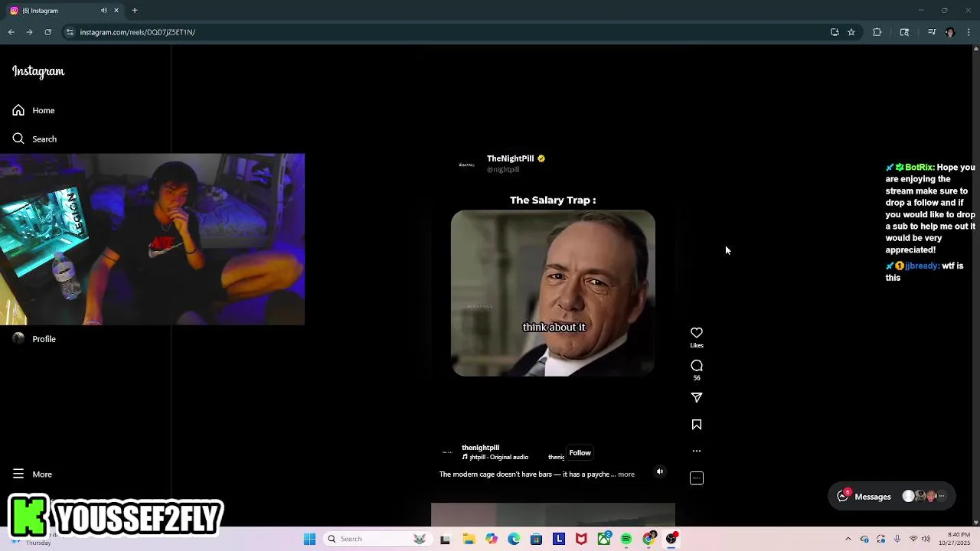Click the audio thumbnail below the three-dot options
The width and height of the screenshot is (980, 551).
[x=697, y=478]
